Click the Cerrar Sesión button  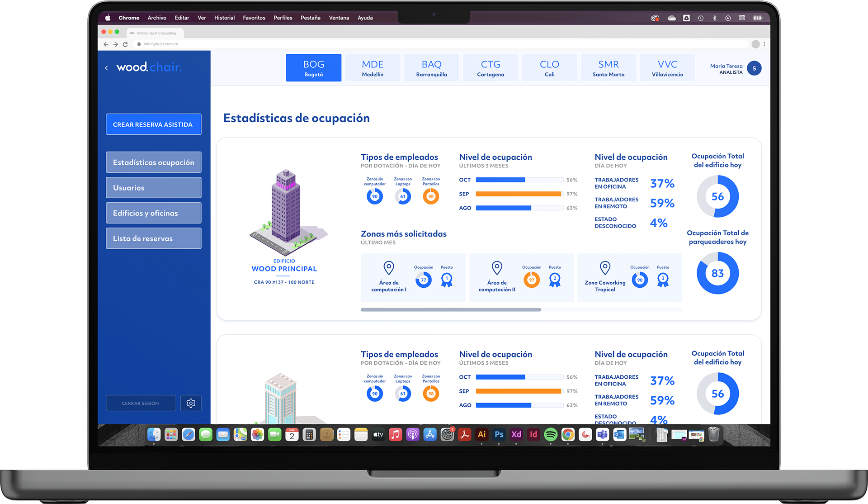pyautogui.click(x=141, y=403)
